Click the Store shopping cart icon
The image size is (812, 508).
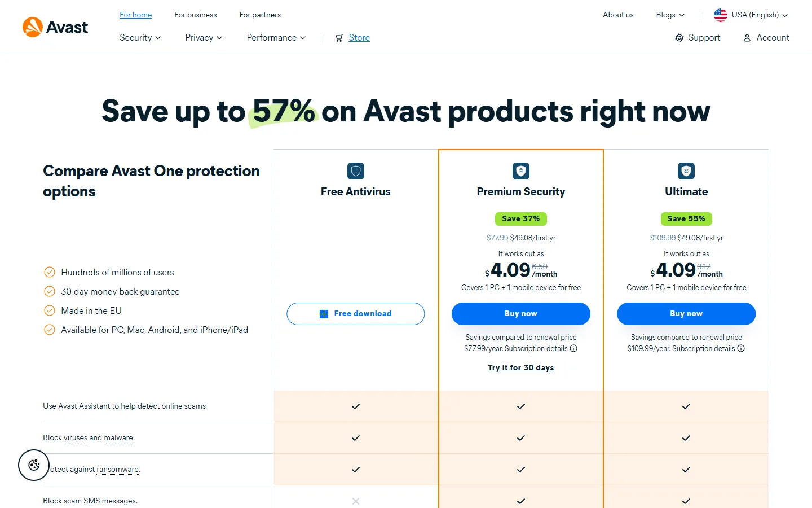click(339, 38)
